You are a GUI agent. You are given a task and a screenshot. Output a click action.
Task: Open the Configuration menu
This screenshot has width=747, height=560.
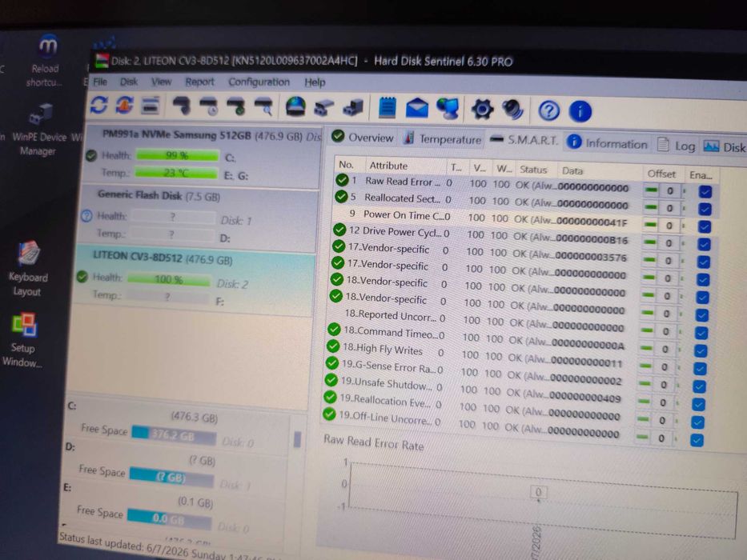click(x=259, y=82)
